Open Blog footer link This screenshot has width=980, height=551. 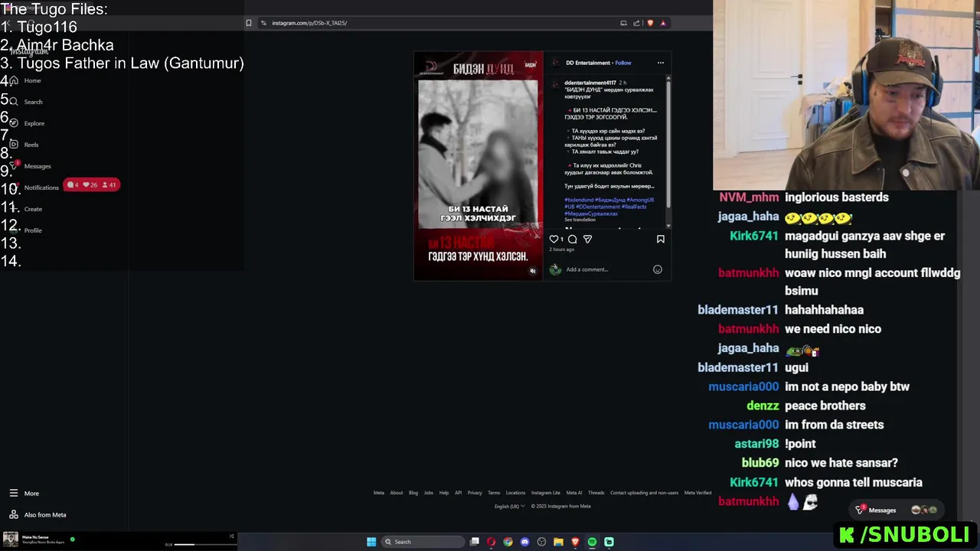[x=413, y=493]
